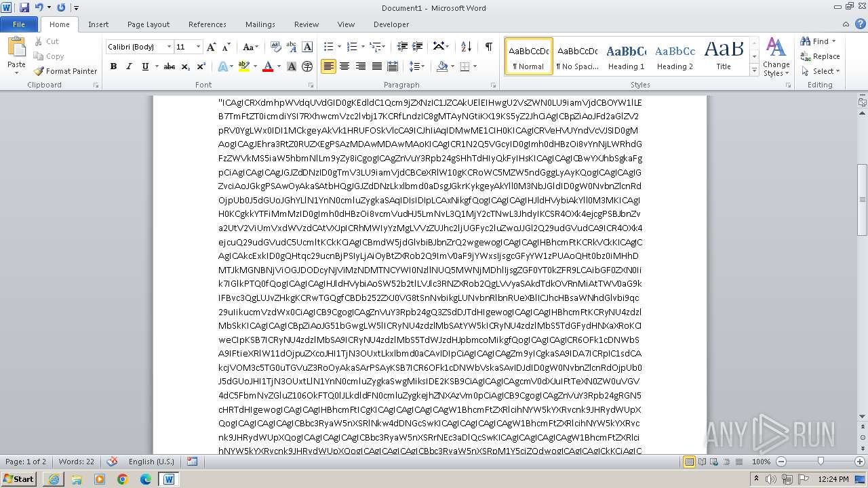Image resolution: width=868 pixels, height=488 pixels.
Task: Click the Replace button
Action: click(820, 56)
